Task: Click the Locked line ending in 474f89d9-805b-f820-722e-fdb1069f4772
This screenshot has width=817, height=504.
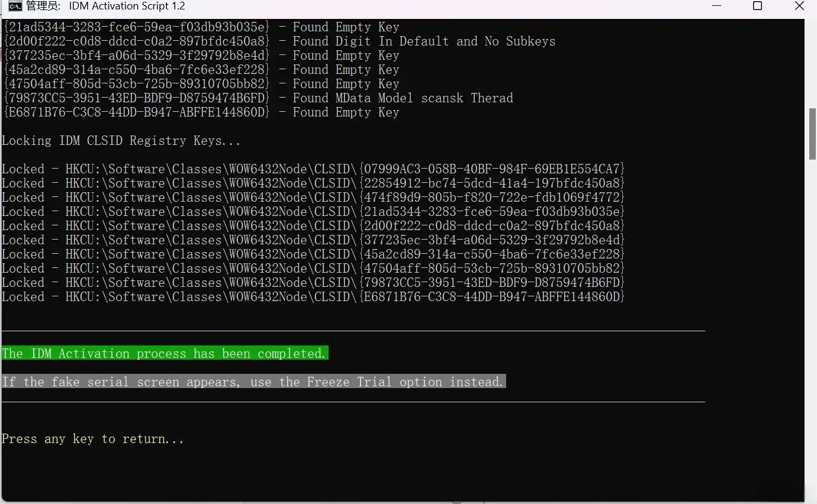Action: tap(313, 198)
